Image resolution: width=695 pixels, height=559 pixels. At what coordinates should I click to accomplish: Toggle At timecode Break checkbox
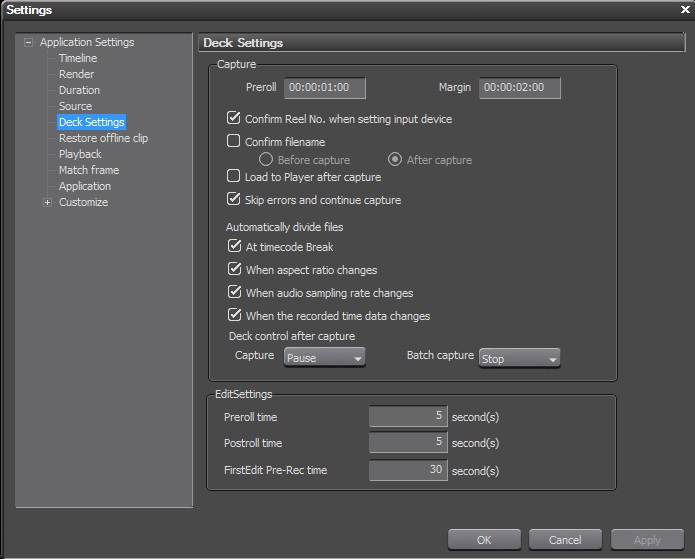(x=234, y=246)
